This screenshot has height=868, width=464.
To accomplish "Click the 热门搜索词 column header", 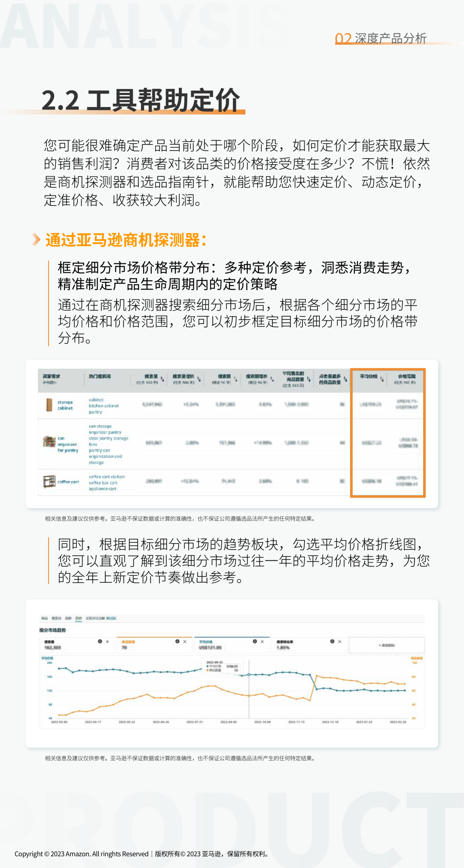I will pos(100,376).
